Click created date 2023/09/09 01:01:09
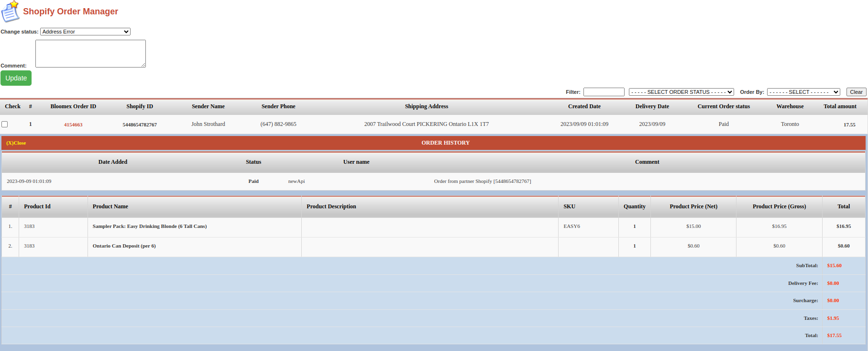The image size is (868, 351). [584, 124]
